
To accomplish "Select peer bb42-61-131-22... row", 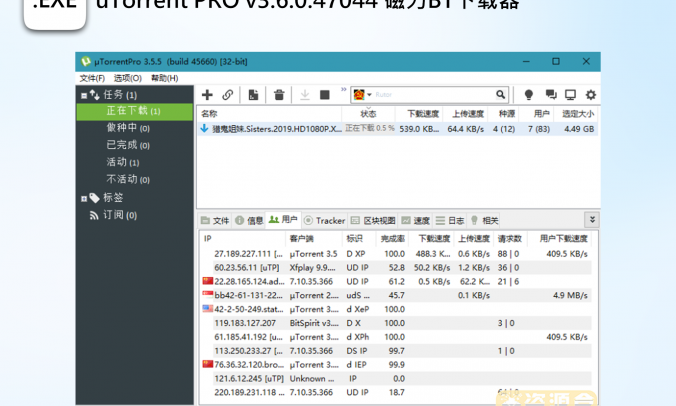I will click(397, 295).
